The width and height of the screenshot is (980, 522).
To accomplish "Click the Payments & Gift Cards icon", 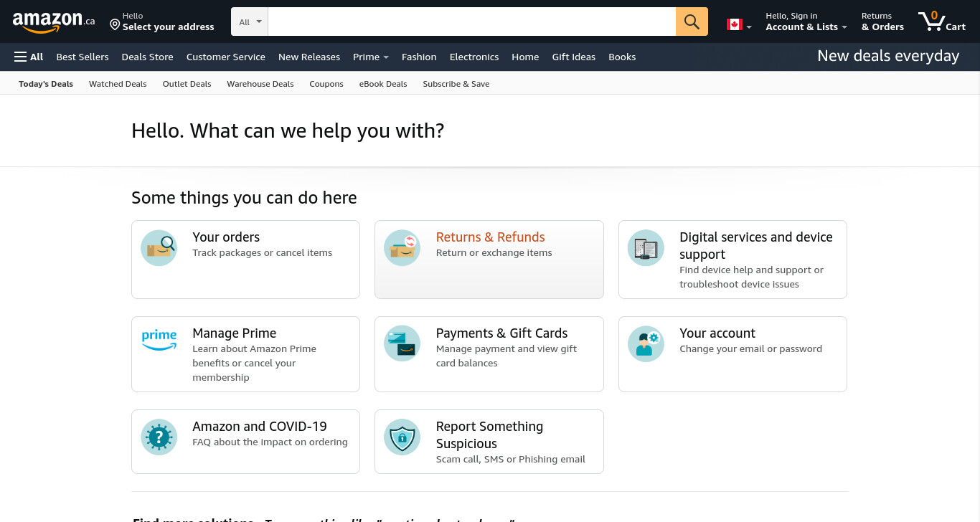I will pyautogui.click(x=402, y=344).
